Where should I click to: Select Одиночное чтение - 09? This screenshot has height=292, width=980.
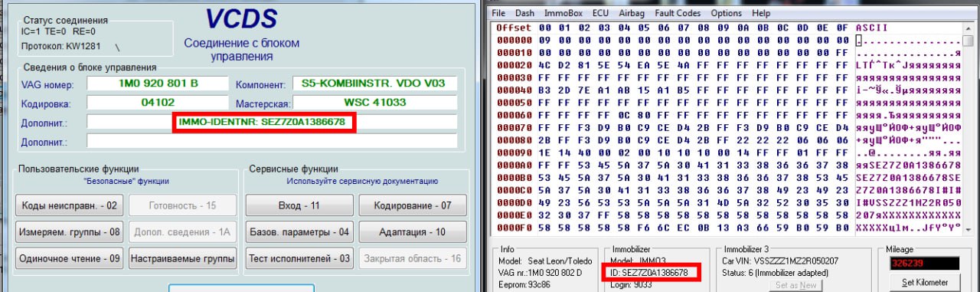tap(69, 258)
